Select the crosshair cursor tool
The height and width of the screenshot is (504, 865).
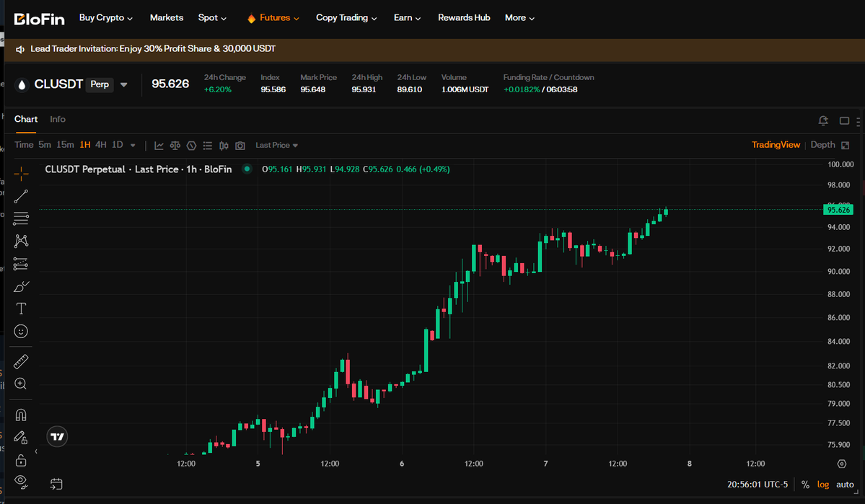(21, 174)
